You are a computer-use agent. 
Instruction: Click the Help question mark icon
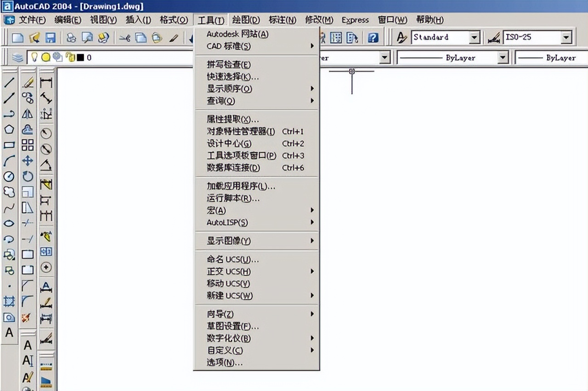pos(373,37)
